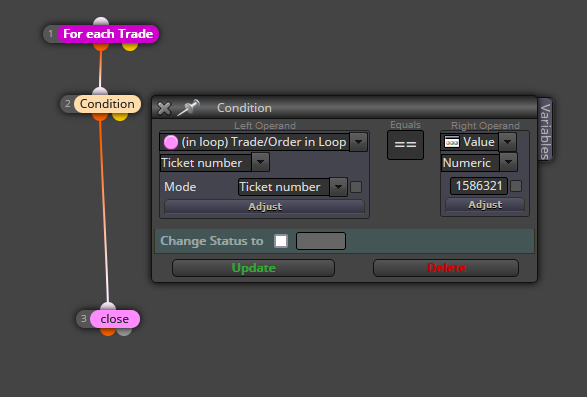Open the Numeric type dropdown arrow
587x397 pixels.
(x=508, y=163)
